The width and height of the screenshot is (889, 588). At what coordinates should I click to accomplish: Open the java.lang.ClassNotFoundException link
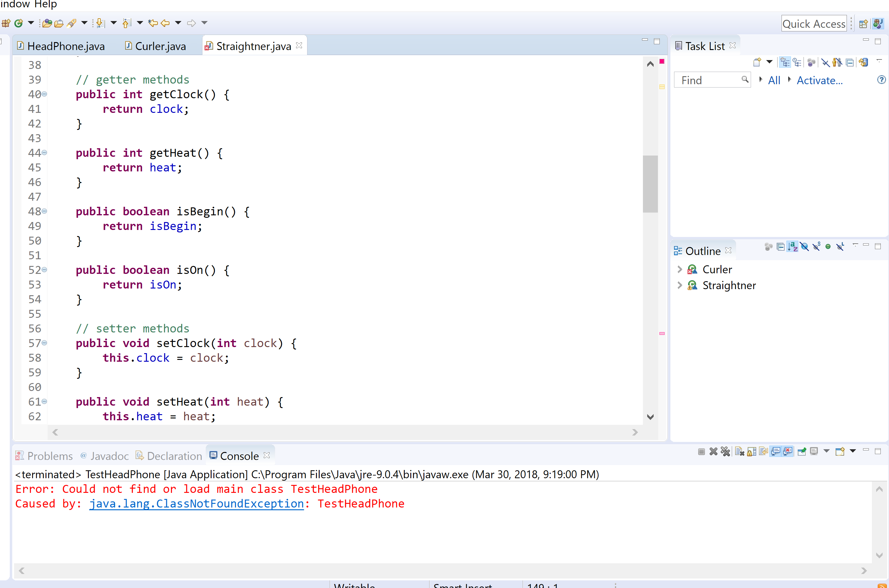pyautogui.click(x=196, y=504)
